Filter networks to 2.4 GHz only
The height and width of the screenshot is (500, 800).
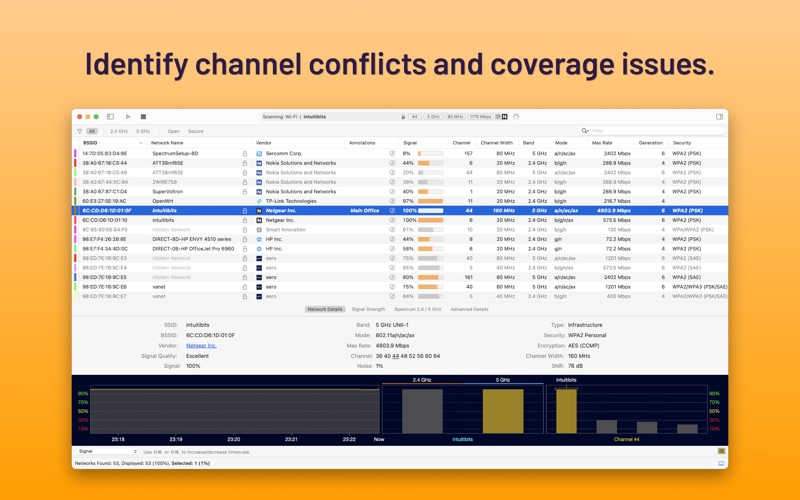tap(119, 131)
